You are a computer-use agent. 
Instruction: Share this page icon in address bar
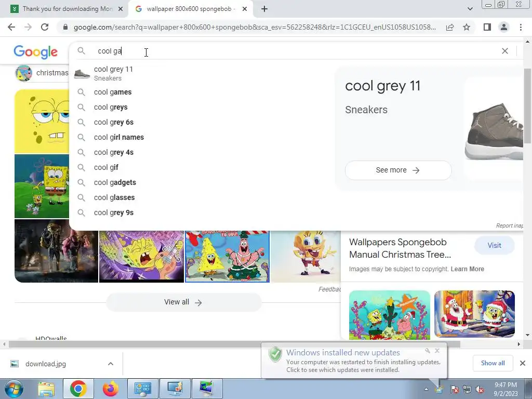coord(450,27)
